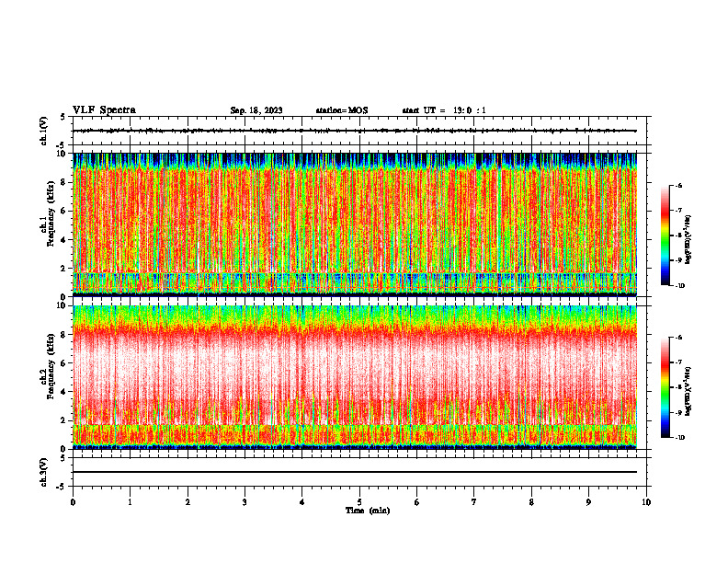Viewport: 728px width, 563px height.
Task: Click the "ch.1(V)" axis label
Action: click(43, 131)
